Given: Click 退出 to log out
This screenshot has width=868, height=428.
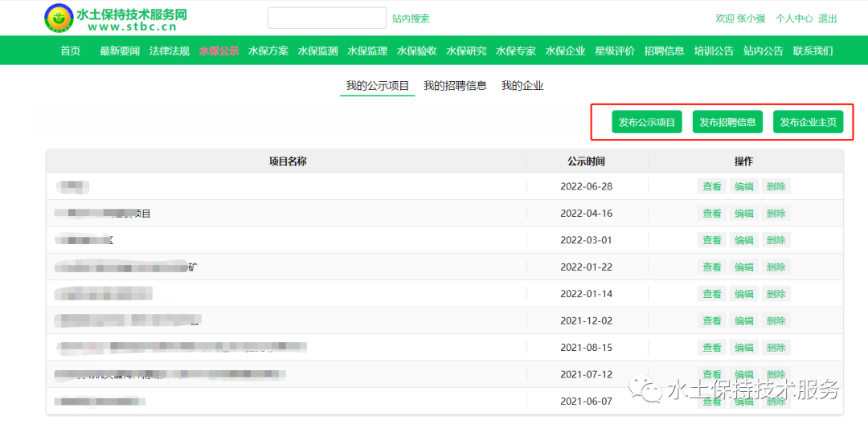Looking at the screenshot, I should tap(828, 18).
